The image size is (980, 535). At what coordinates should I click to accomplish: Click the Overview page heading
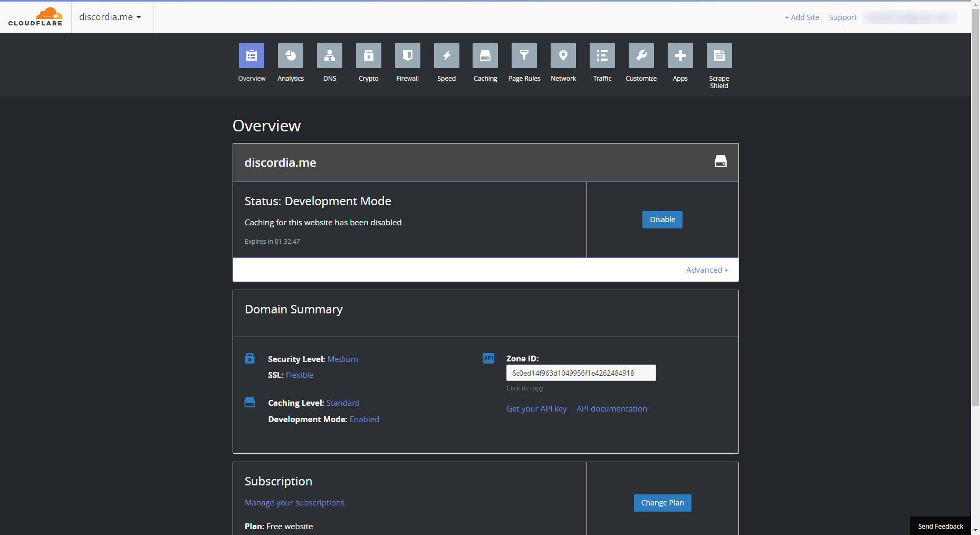[267, 126]
